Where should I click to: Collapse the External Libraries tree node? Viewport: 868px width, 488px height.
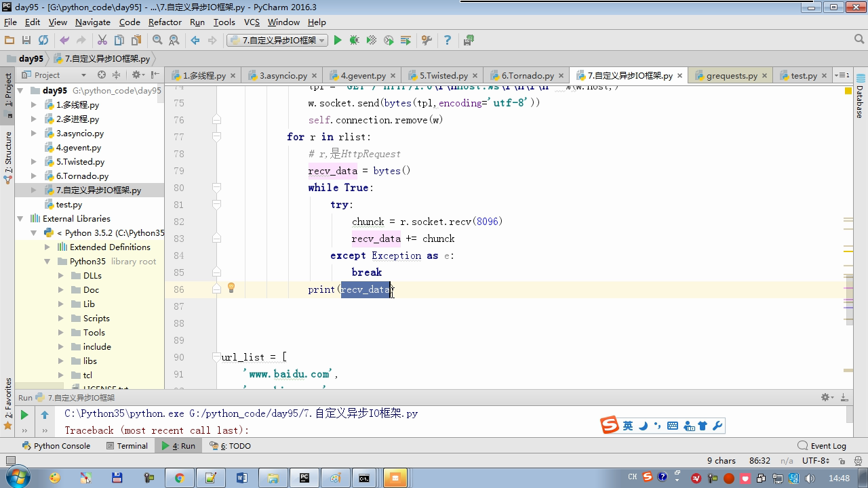click(20, 219)
